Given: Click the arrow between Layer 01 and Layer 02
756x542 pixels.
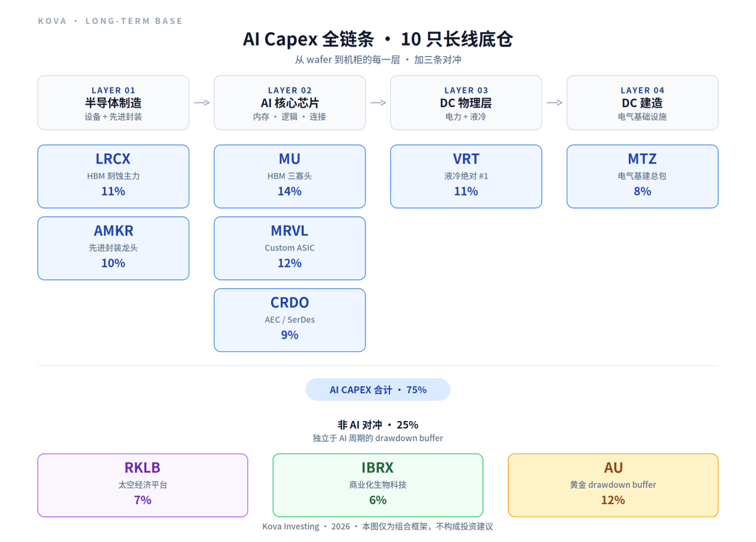Looking at the screenshot, I should pos(202,103).
